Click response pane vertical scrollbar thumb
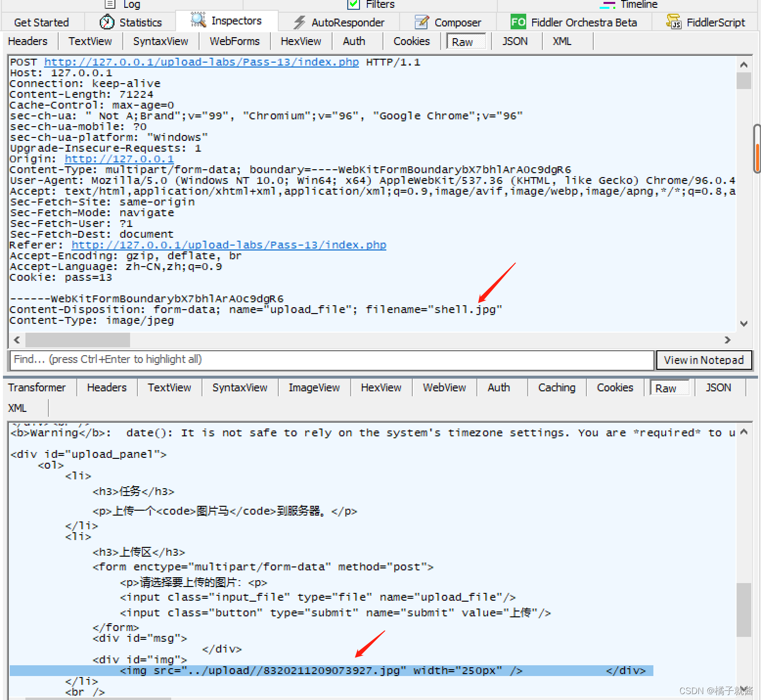Viewport: 761px width, 700px height. [743, 610]
